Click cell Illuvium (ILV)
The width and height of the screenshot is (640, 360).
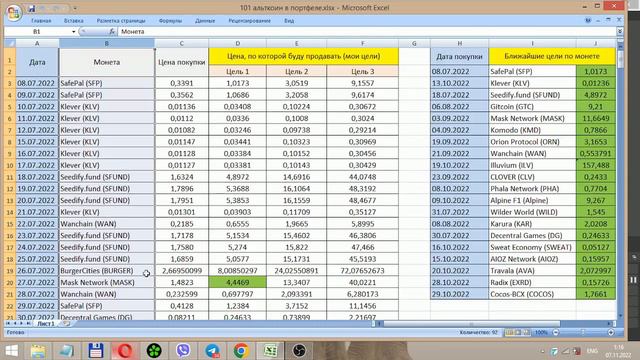[532, 165]
